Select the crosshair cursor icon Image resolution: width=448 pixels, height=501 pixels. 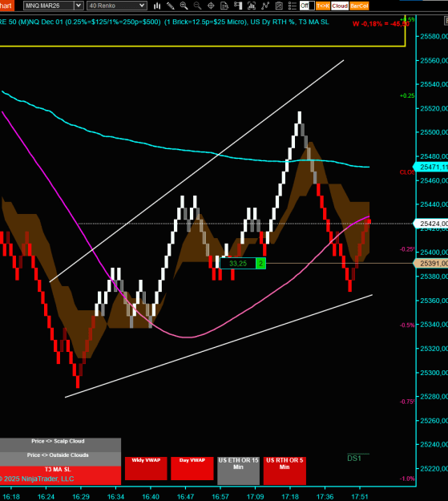tap(211, 6)
